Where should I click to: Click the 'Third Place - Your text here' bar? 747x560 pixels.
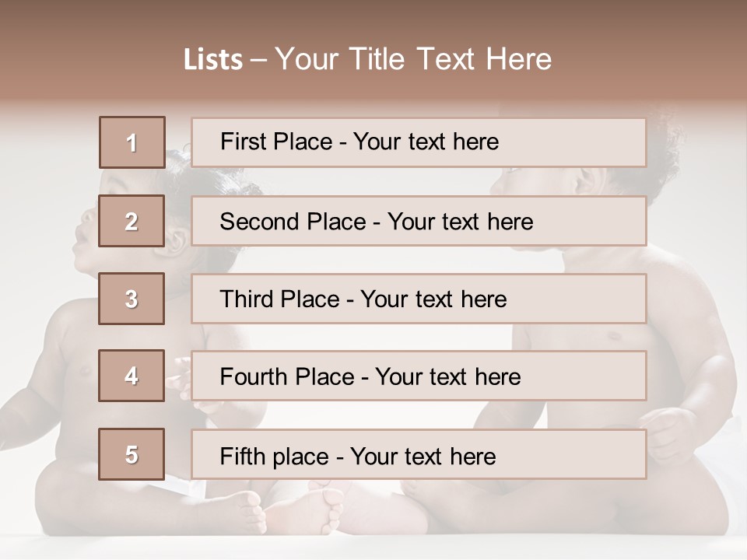tap(419, 299)
